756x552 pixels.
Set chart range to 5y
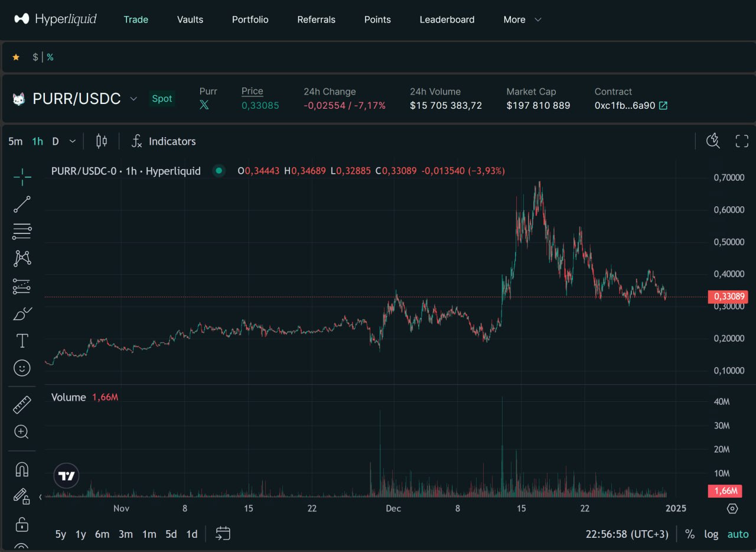(x=61, y=534)
